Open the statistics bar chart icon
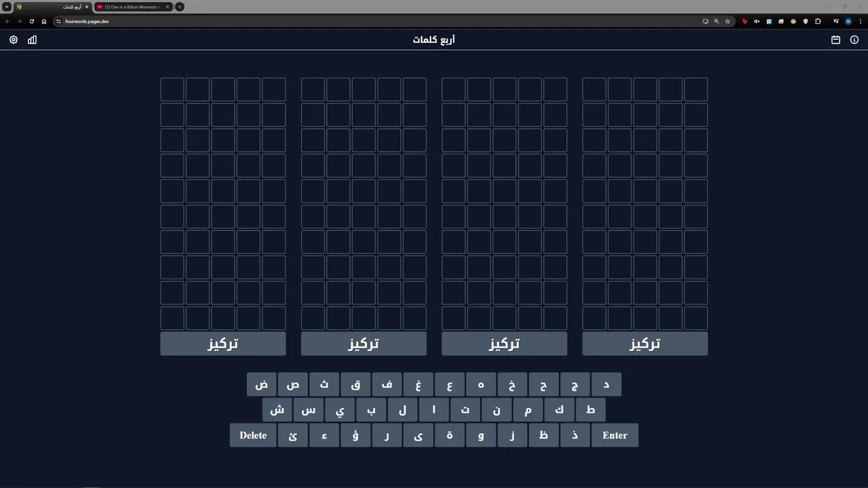The width and height of the screenshot is (868, 488). click(32, 40)
